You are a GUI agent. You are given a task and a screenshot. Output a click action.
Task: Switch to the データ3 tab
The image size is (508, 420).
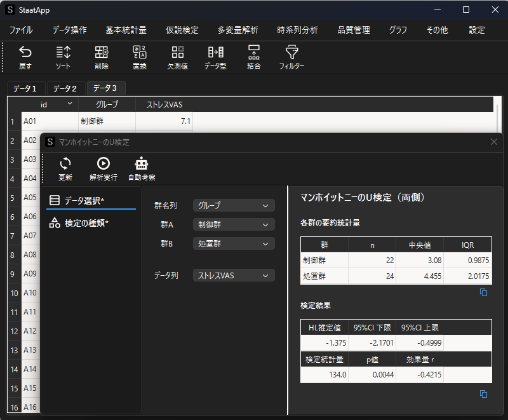[x=106, y=88]
